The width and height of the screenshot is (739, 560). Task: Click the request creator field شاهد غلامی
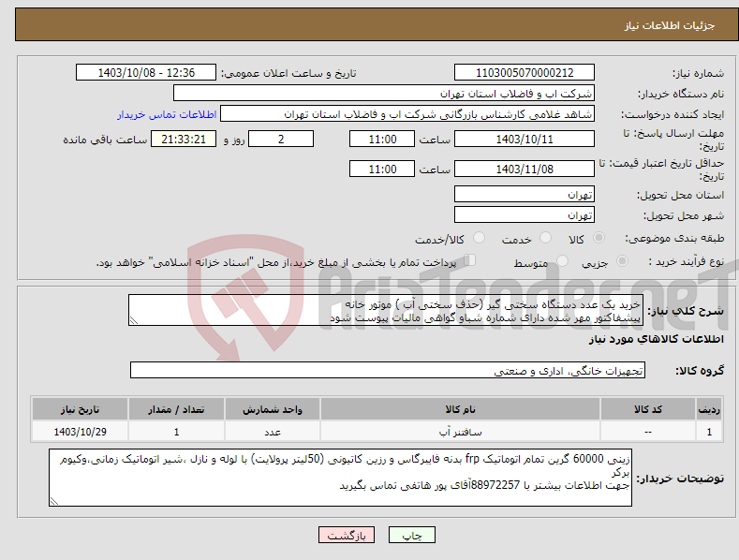pyautogui.click(x=407, y=114)
